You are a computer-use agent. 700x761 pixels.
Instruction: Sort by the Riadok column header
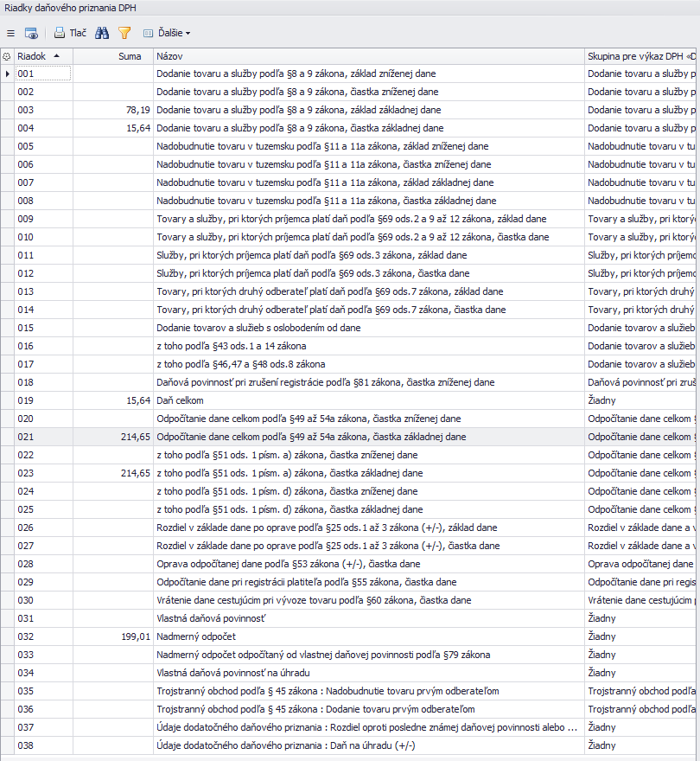point(33,55)
